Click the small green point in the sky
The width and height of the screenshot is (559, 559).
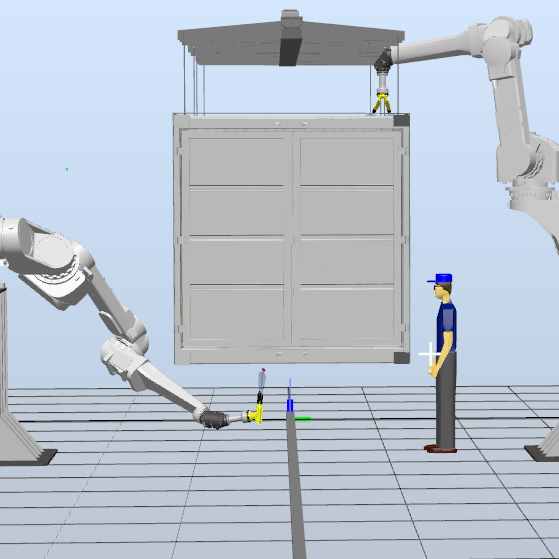pyautogui.click(x=67, y=169)
